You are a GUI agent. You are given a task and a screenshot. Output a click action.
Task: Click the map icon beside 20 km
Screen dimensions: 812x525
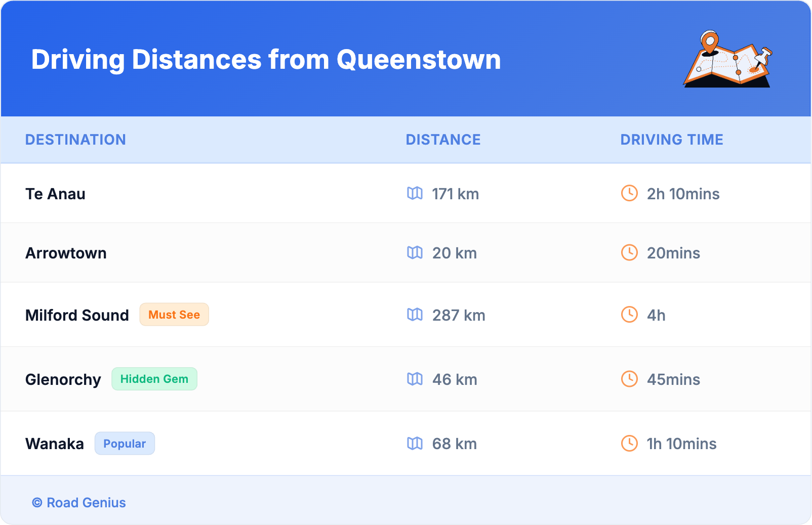coord(415,252)
